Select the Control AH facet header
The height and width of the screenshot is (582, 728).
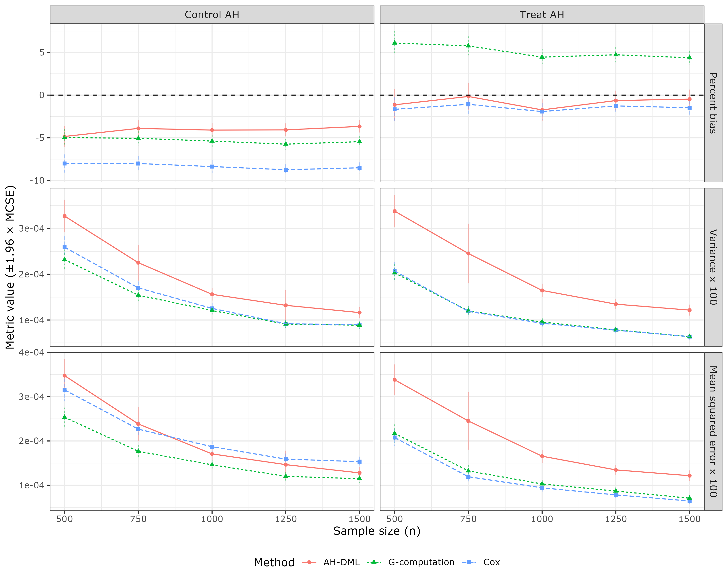(212, 15)
